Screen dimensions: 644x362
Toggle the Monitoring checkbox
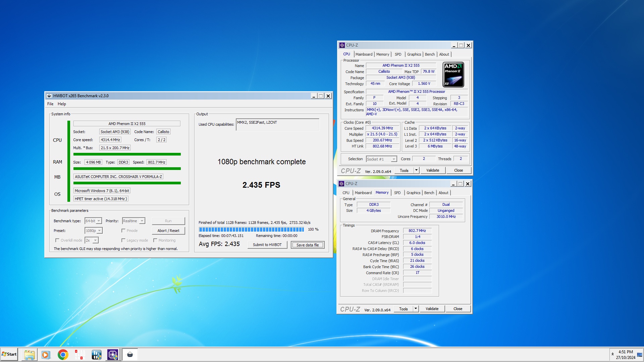[155, 240]
